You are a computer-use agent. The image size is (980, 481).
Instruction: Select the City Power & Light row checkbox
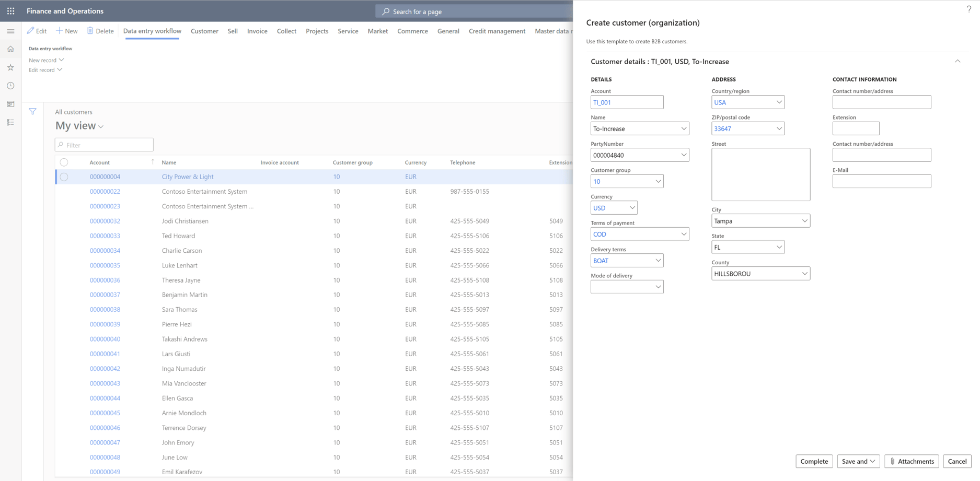64,177
